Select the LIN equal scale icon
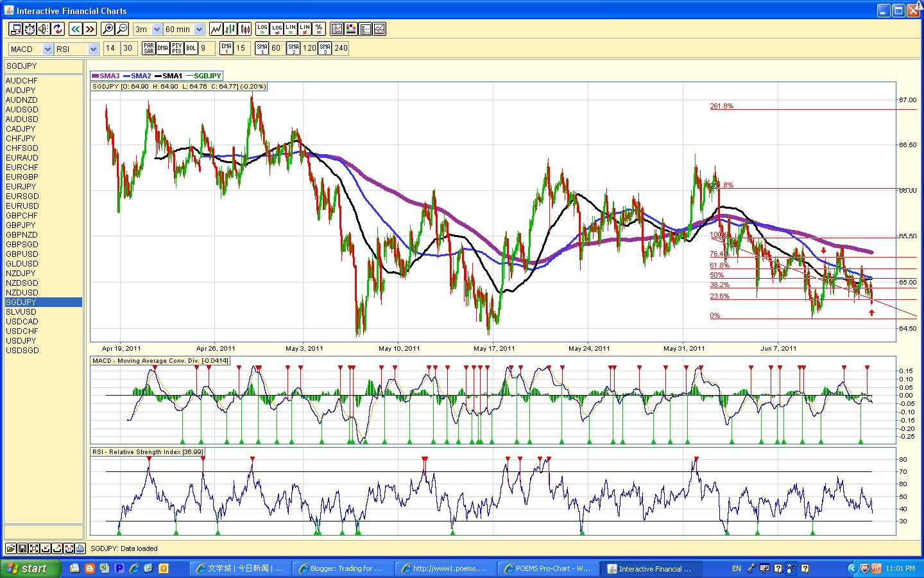 (x=291, y=29)
